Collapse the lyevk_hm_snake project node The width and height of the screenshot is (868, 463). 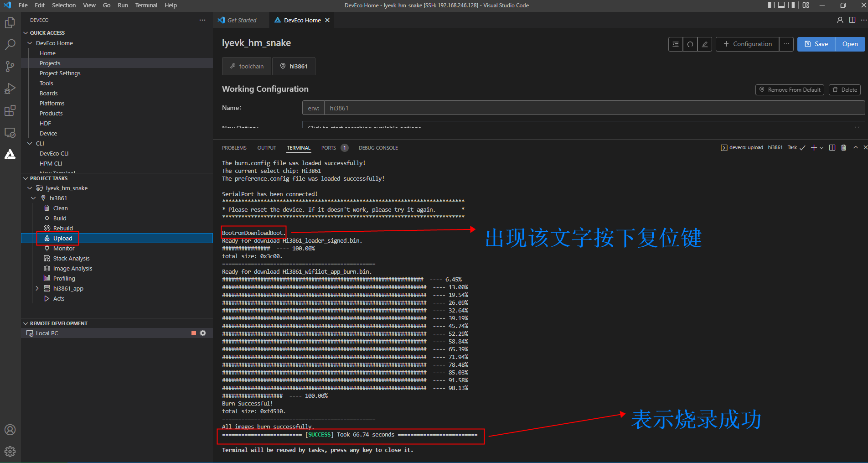pos(30,188)
